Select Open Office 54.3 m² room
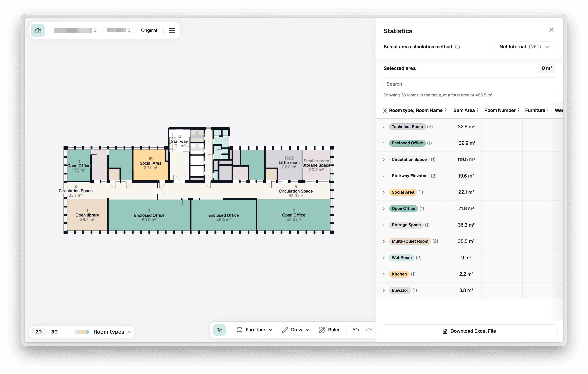Screen dimensions: 588x374 click(x=293, y=215)
